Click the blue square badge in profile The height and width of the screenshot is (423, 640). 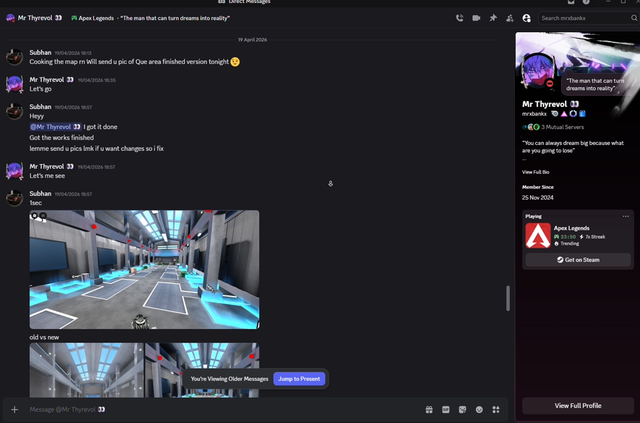pos(582,114)
